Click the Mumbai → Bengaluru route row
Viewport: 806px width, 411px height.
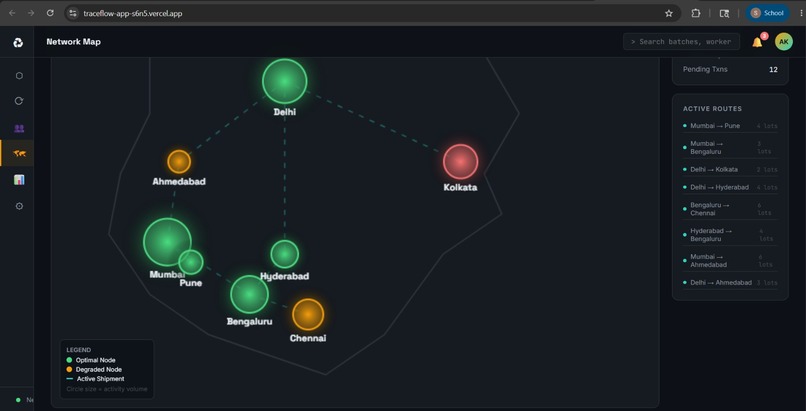[x=730, y=147]
